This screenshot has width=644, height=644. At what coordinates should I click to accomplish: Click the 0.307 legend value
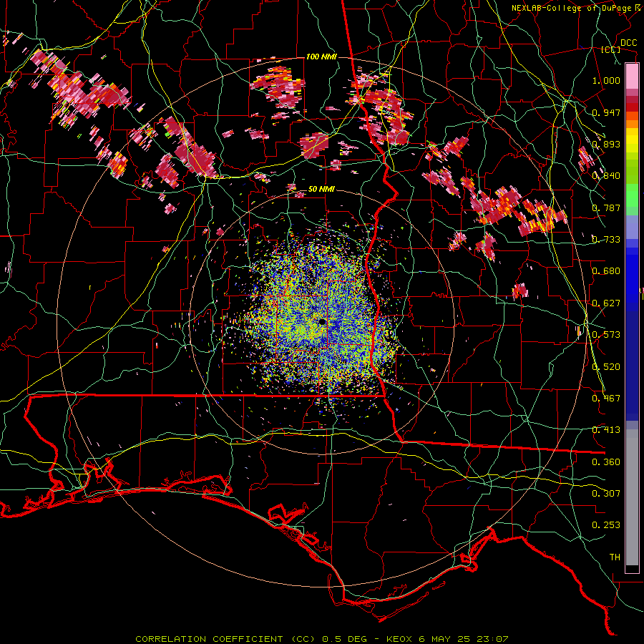click(x=606, y=494)
